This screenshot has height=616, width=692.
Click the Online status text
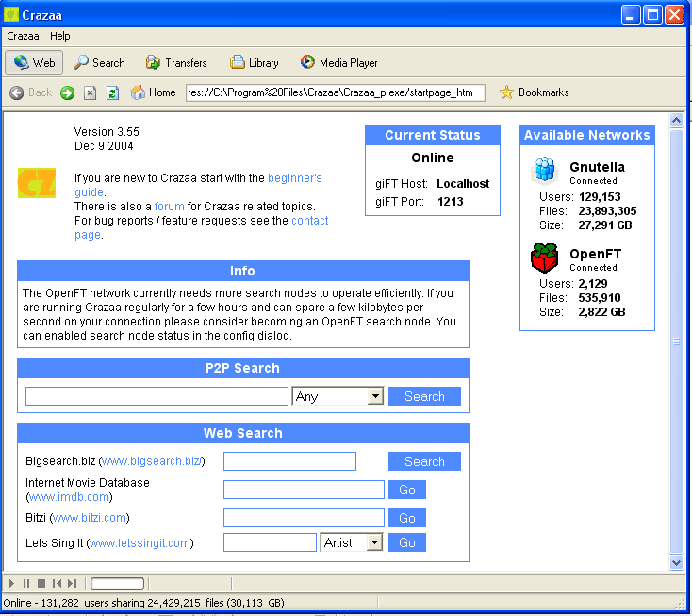click(433, 158)
